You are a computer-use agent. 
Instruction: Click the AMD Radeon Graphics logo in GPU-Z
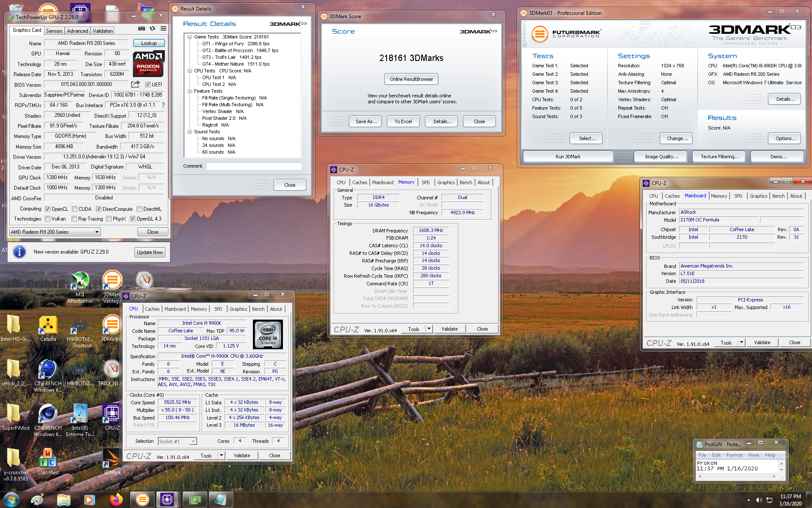148,63
